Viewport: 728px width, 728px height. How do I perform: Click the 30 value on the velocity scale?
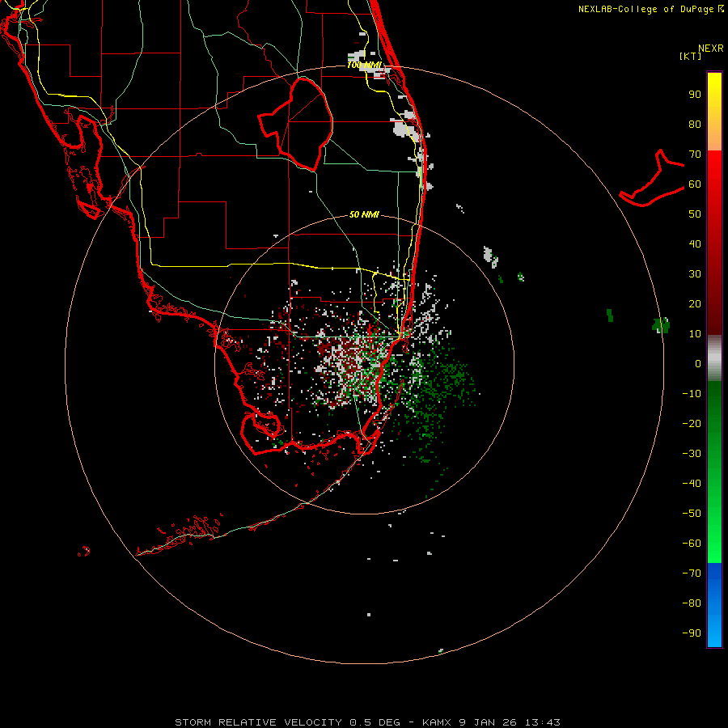[x=695, y=274]
